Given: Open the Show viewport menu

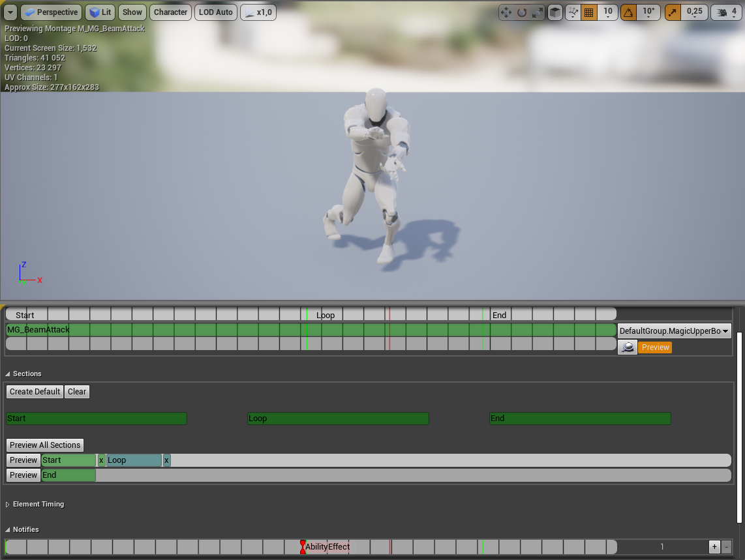Looking at the screenshot, I should click(x=132, y=12).
